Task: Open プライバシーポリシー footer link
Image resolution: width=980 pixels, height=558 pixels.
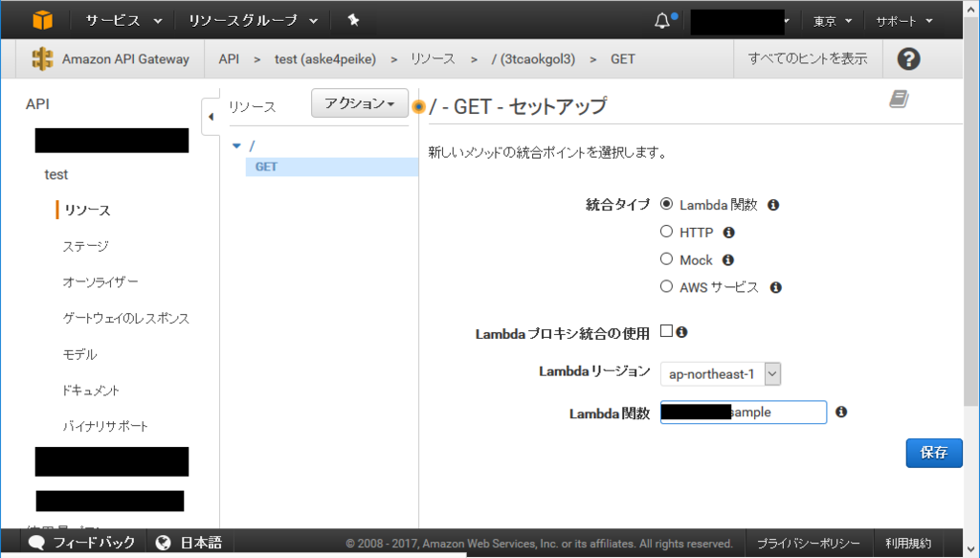Action: pyautogui.click(x=808, y=543)
